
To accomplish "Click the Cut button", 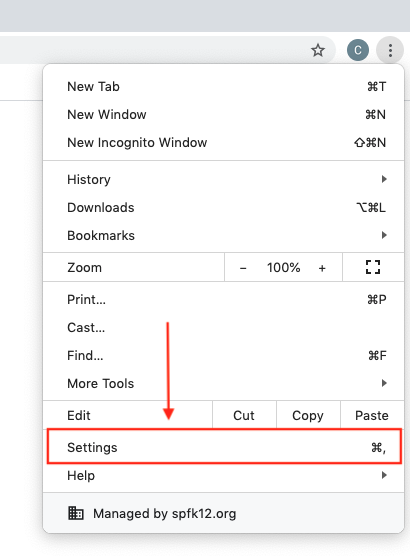I will pos(244,415).
